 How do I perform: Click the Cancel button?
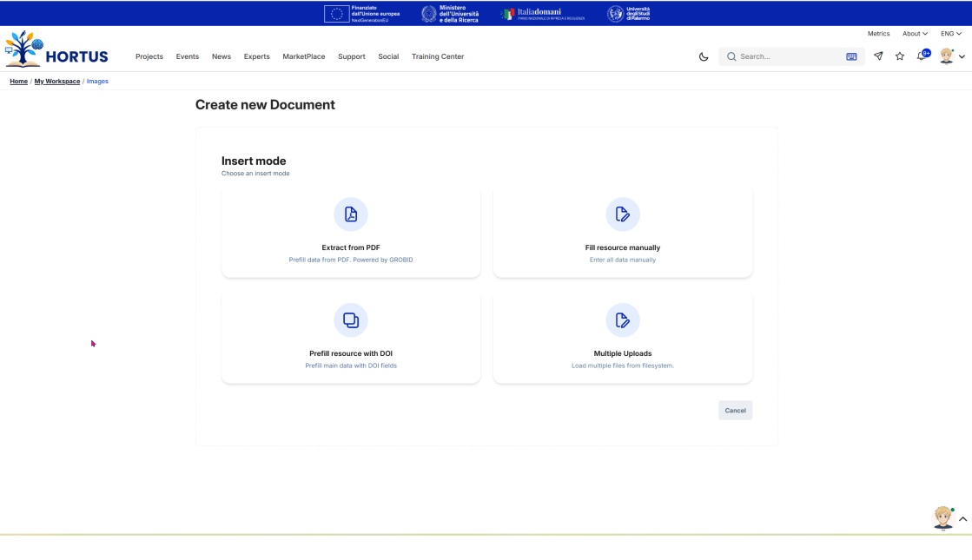[x=735, y=410]
